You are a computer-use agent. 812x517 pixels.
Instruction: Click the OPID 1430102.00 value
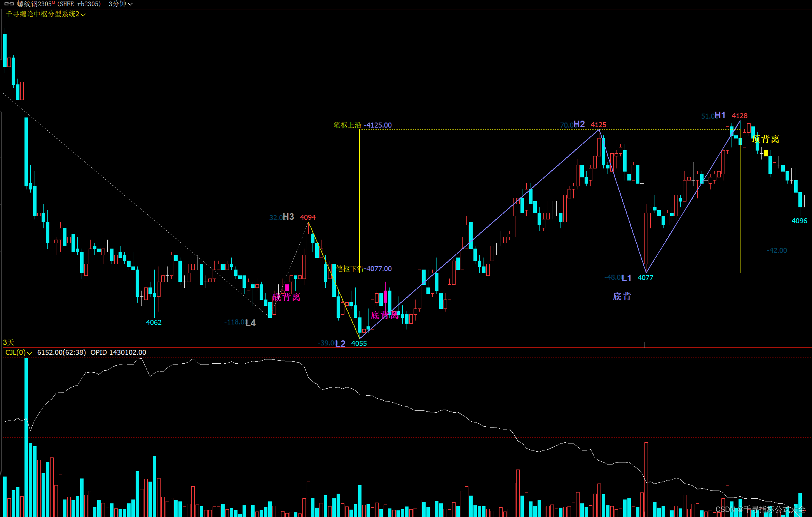tap(118, 352)
